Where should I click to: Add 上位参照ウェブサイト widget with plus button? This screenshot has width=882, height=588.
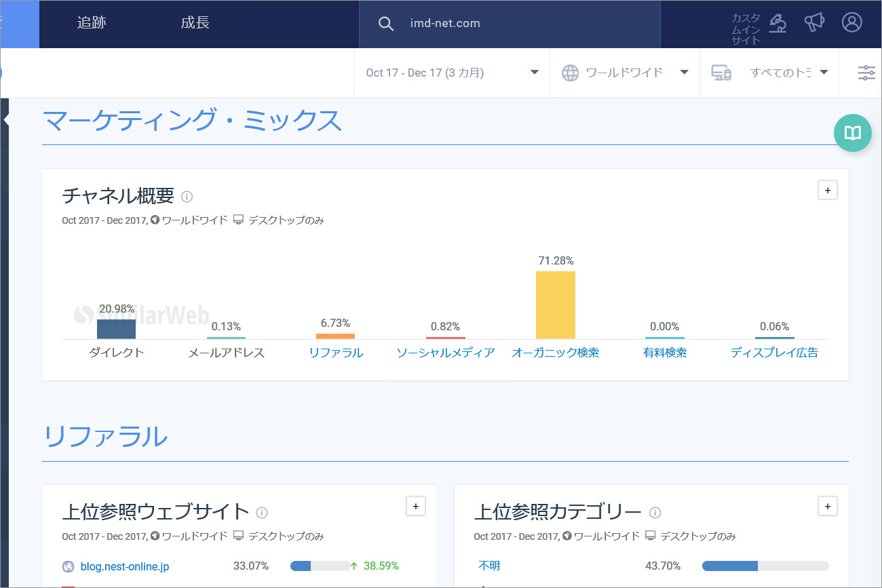point(416,506)
